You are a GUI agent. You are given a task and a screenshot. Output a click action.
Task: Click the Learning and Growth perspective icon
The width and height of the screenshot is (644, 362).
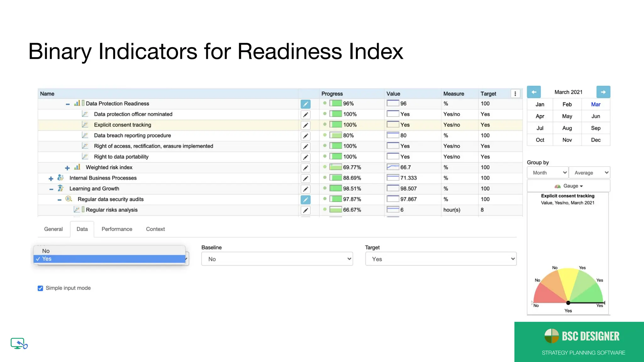(x=61, y=188)
